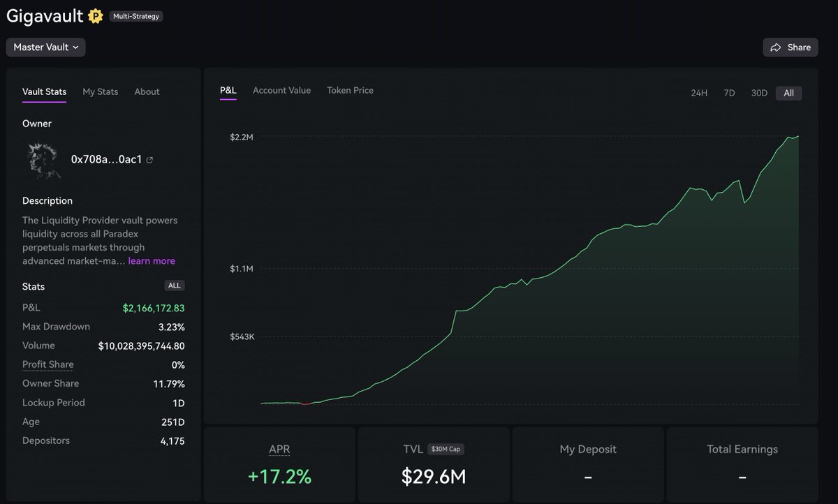Click the $29.6M TVL value
Viewport: 838px width, 504px height.
(434, 477)
